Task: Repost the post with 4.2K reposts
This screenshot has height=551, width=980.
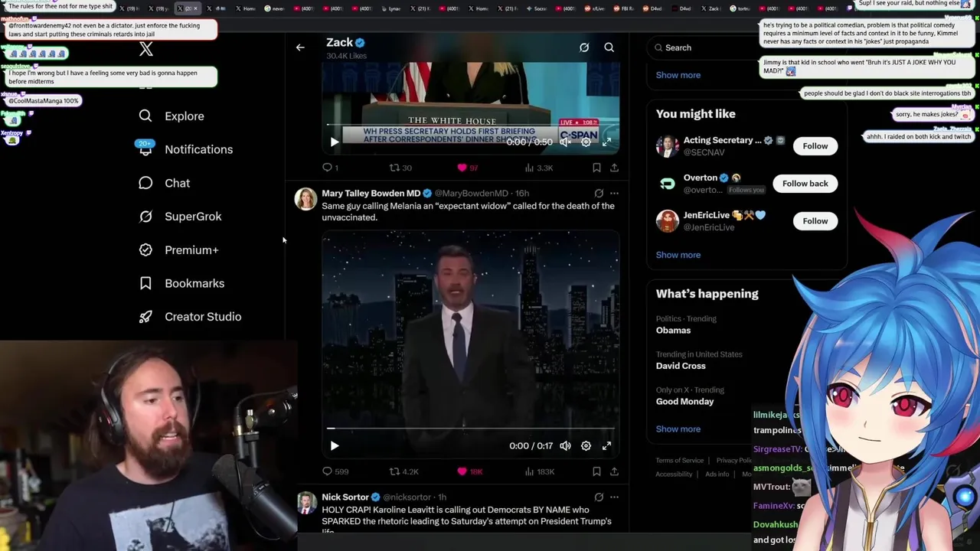Action: coord(404,471)
